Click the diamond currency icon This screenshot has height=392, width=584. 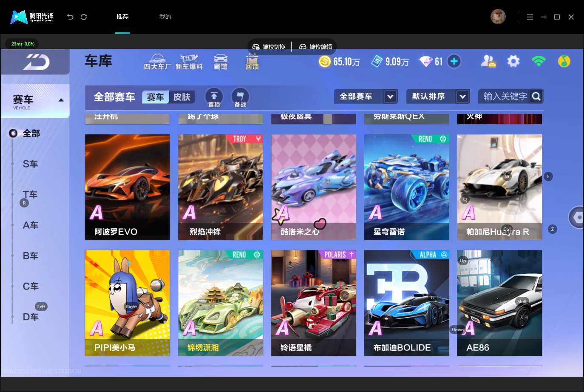point(426,62)
